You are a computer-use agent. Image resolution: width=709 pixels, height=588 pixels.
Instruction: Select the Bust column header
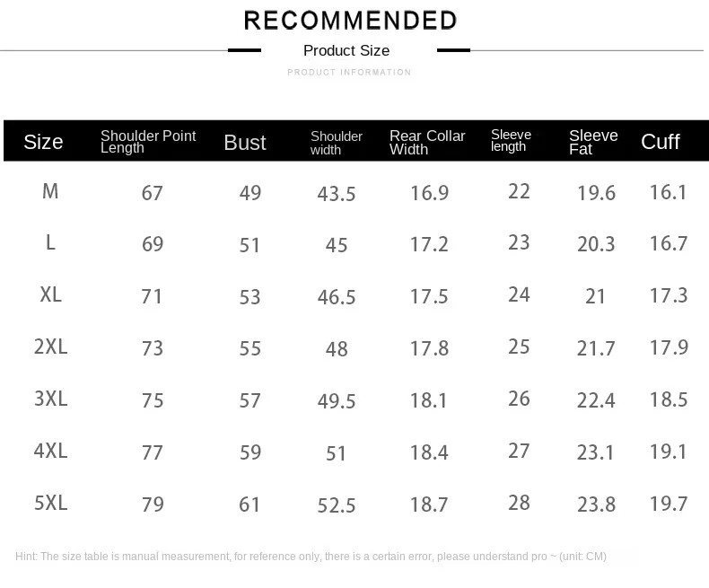pos(245,143)
